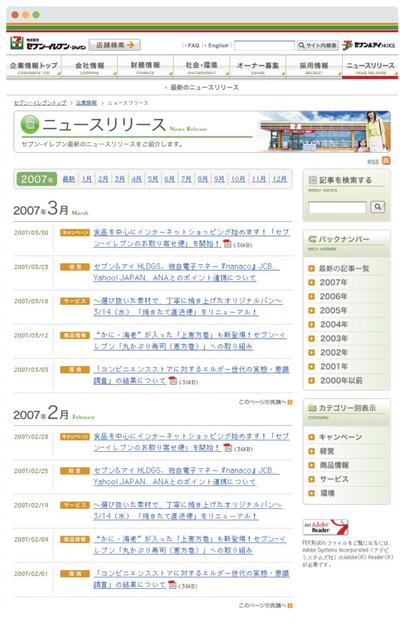Jump to 3月 in the month bar
This screenshot has height=626, width=400.
point(120,179)
